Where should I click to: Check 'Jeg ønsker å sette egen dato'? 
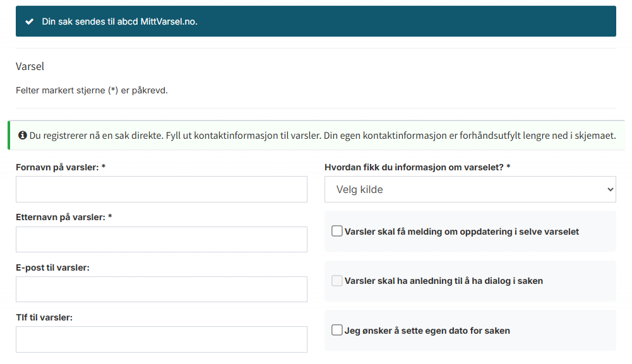click(337, 330)
